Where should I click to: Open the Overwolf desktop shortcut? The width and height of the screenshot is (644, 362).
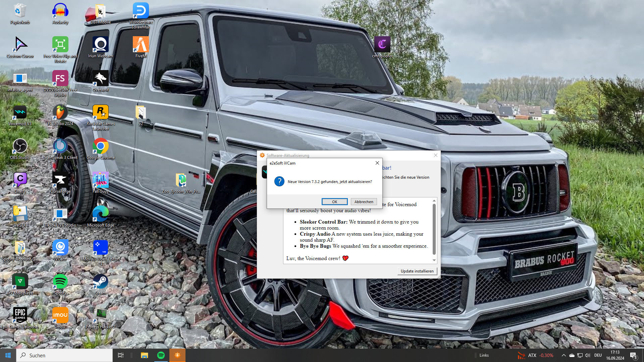(x=100, y=79)
